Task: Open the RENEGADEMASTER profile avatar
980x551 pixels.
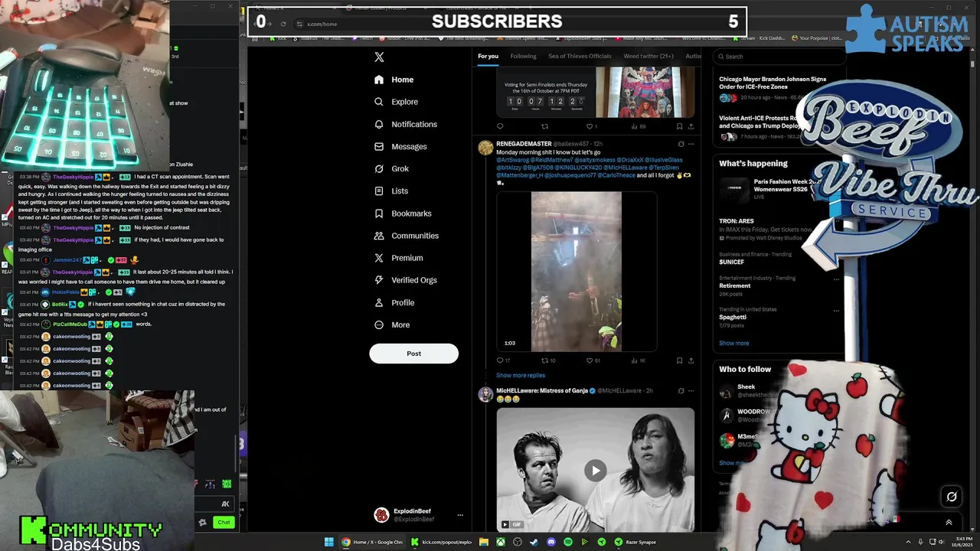Action: pos(485,148)
